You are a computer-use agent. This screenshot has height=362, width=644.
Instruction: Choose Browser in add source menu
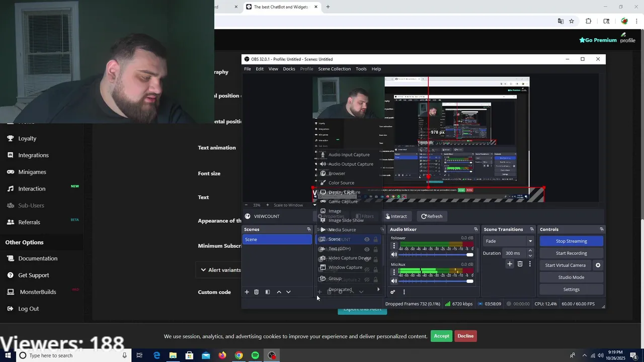tap(337, 173)
